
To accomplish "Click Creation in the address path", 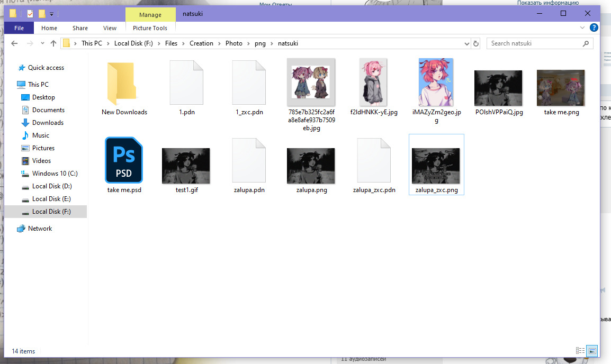I will (201, 43).
